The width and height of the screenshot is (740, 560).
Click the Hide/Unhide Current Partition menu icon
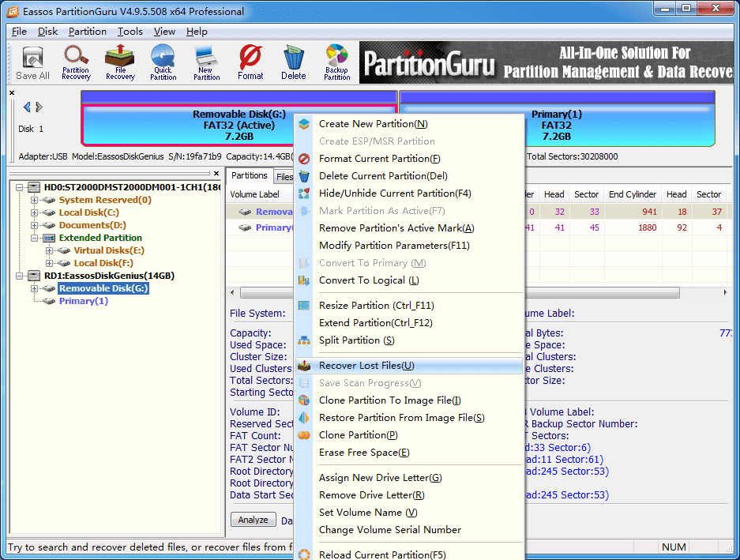click(304, 194)
